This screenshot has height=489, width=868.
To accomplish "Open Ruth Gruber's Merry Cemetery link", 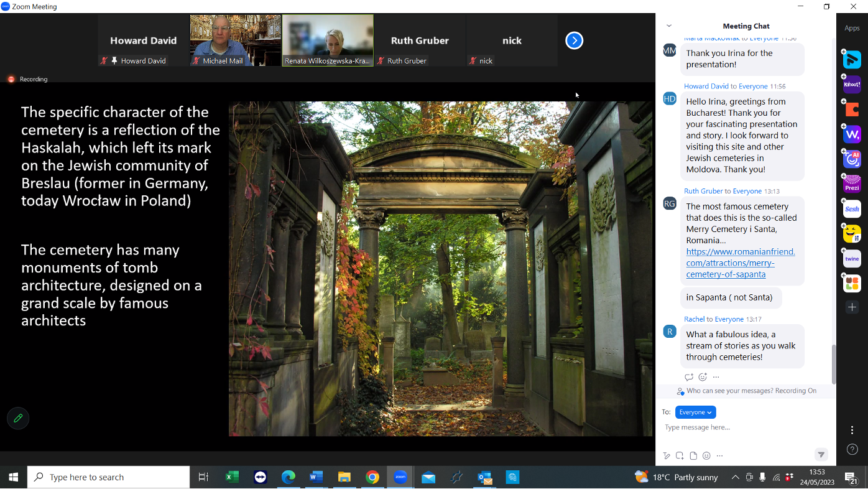I will (x=741, y=263).
